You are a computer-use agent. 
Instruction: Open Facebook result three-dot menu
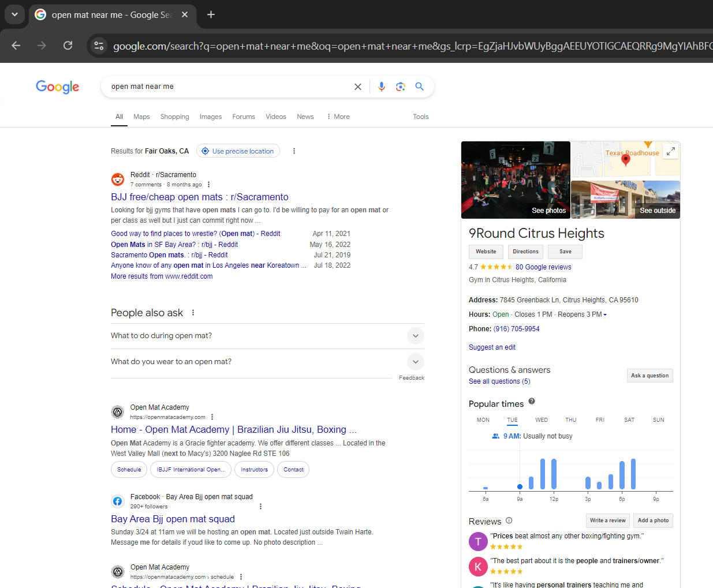(260, 507)
